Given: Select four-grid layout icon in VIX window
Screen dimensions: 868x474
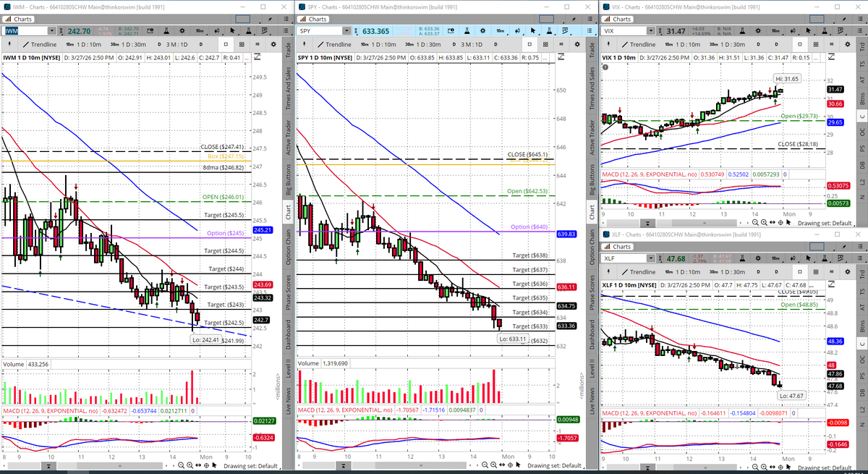Looking at the screenshot, I should coord(816,44).
